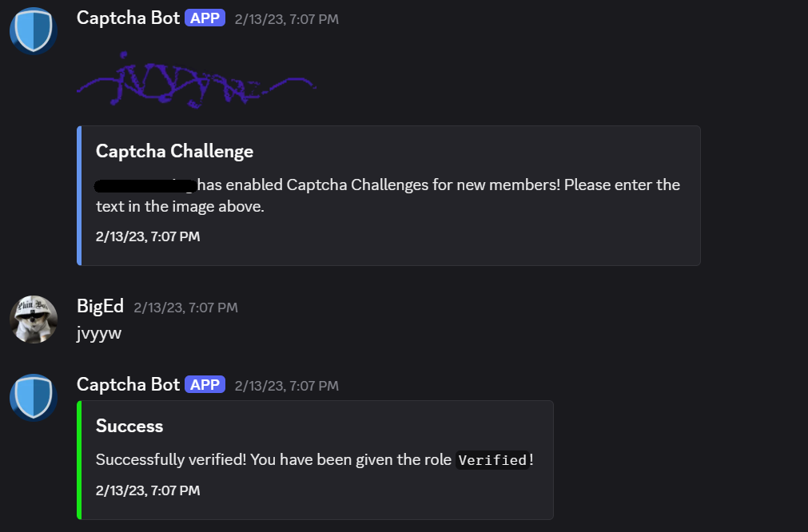Open the captcha scribble image

click(x=196, y=78)
